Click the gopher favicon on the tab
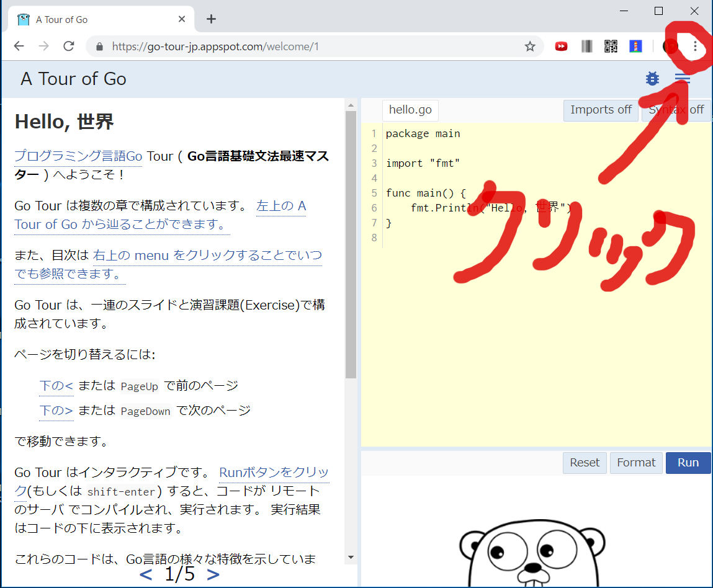This screenshot has height=588, width=713. point(23,20)
